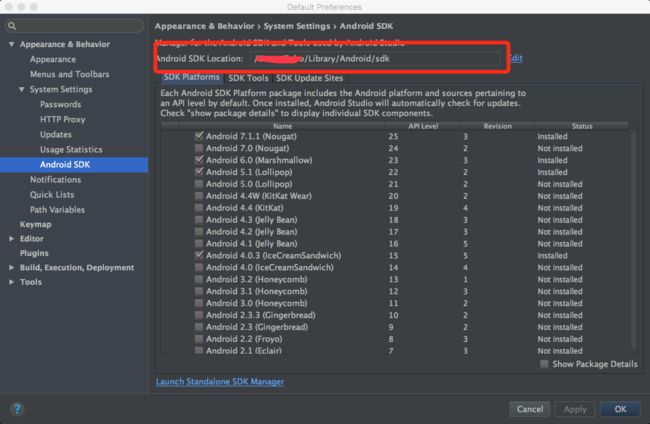Click the search magnifier icon

click(12, 26)
